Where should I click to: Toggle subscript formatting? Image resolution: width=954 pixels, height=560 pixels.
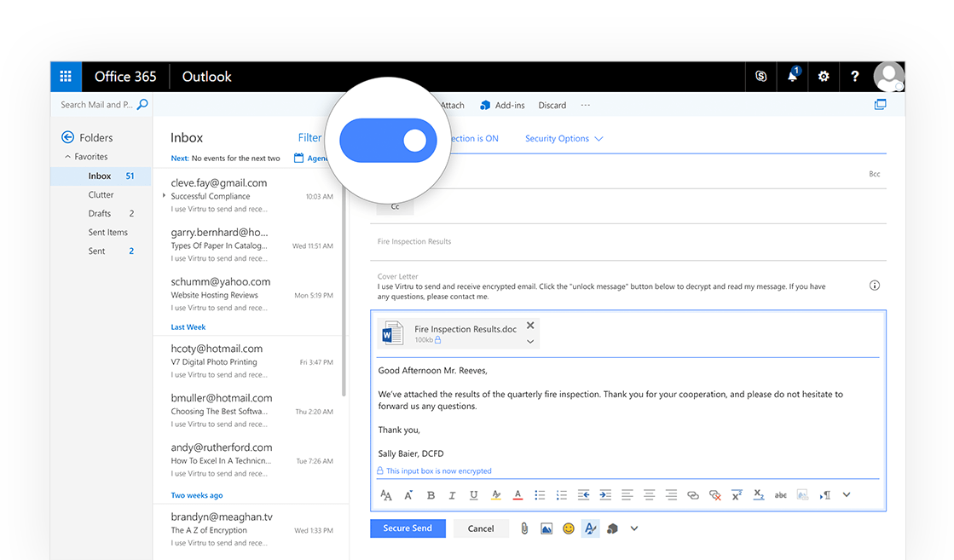[759, 495]
